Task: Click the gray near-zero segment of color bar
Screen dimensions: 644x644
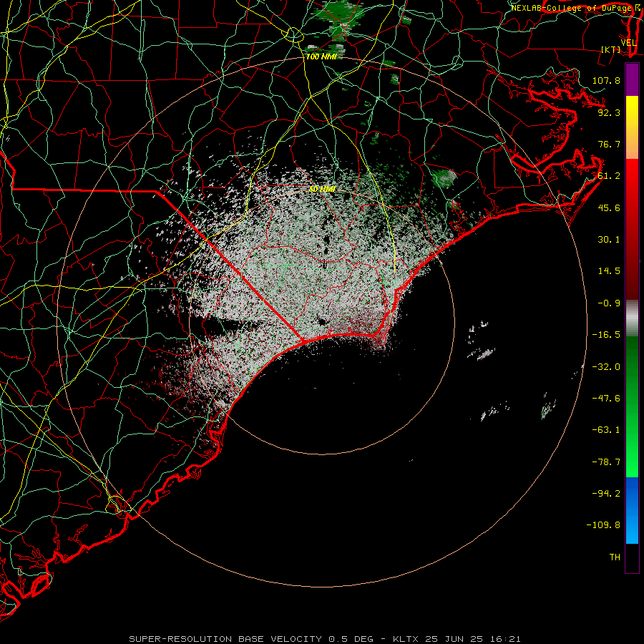Action: point(632,318)
